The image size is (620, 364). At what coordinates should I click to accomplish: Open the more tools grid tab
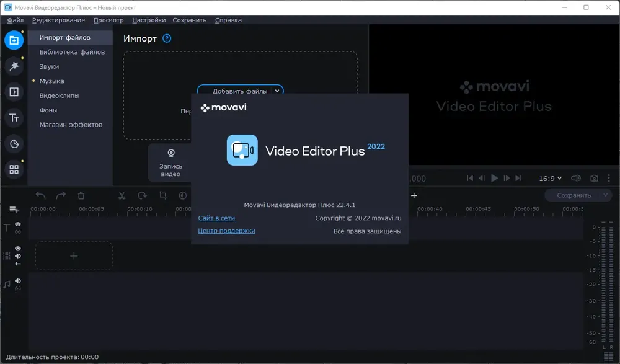(x=14, y=169)
